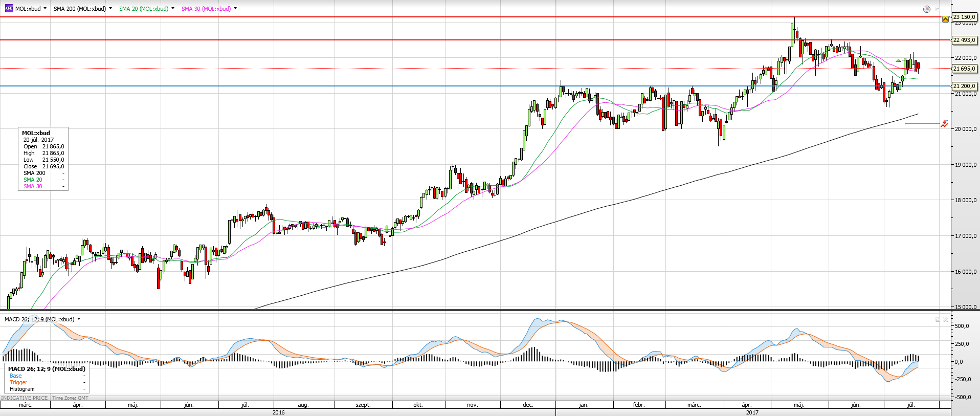
Task: Click the yellow double-chevron alert marker
Action: [x=945, y=19]
